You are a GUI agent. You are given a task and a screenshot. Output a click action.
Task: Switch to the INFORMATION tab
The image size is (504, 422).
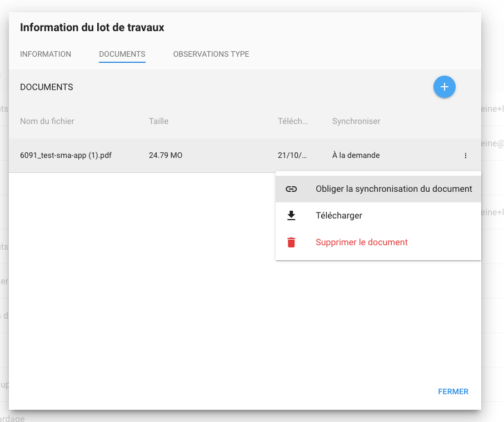[46, 54]
